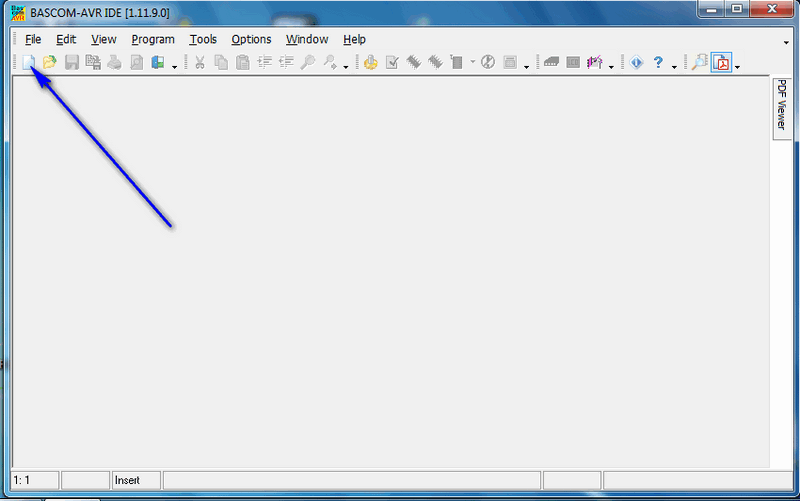Image resolution: width=800 pixels, height=501 pixels.
Task: Open the chip magnifier viewer icon
Action: click(x=699, y=63)
